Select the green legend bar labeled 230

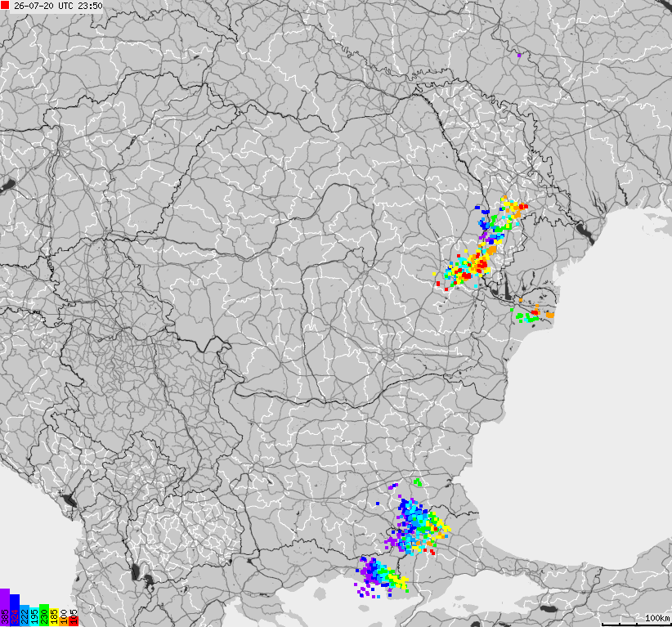pos(44,616)
